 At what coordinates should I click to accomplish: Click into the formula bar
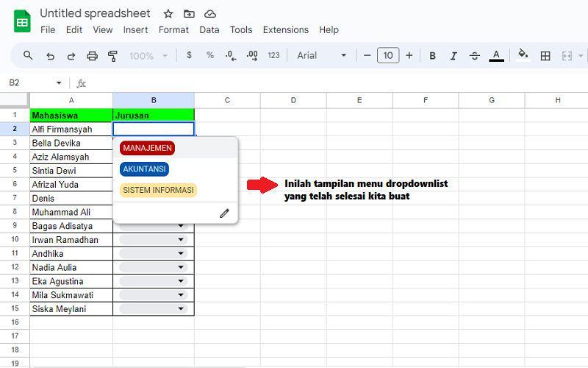point(336,83)
